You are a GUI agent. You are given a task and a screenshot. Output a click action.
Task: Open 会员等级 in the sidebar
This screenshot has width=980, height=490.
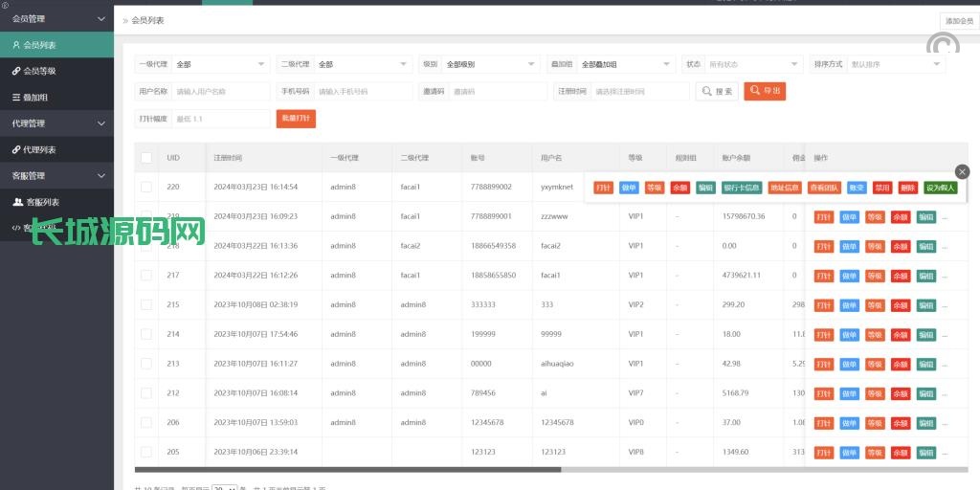point(40,71)
